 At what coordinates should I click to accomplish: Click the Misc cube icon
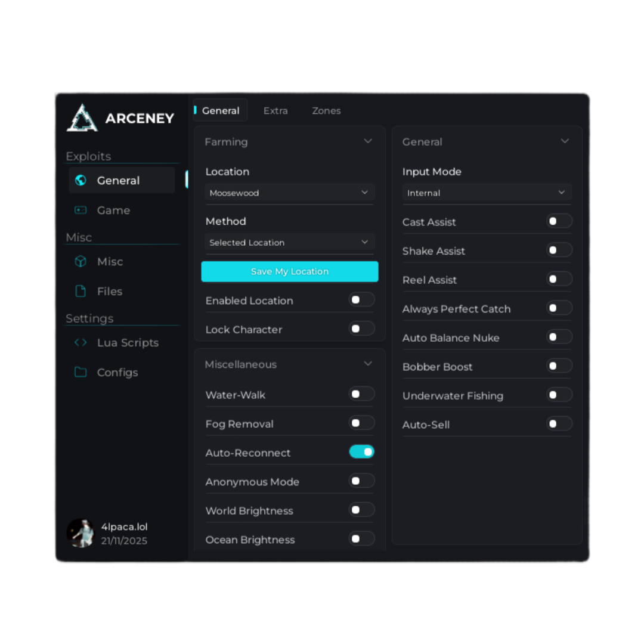click(80, 261)
